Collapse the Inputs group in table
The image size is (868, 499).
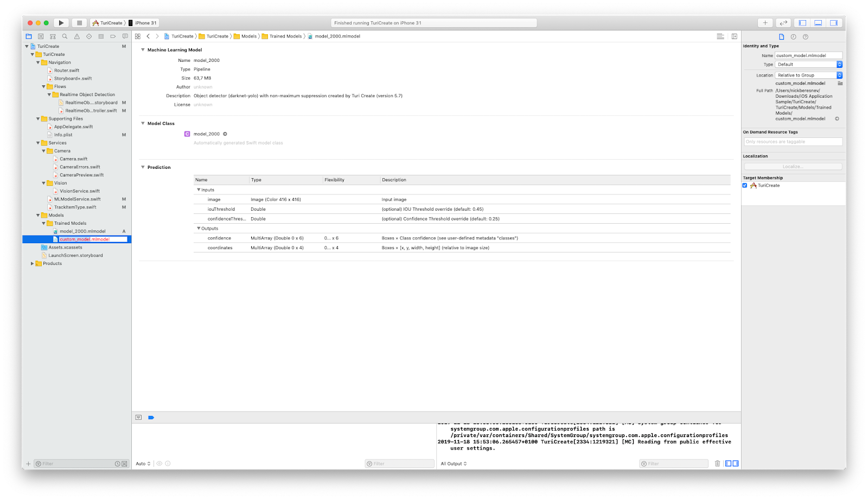pyautogui.click(x=199, y=190)
